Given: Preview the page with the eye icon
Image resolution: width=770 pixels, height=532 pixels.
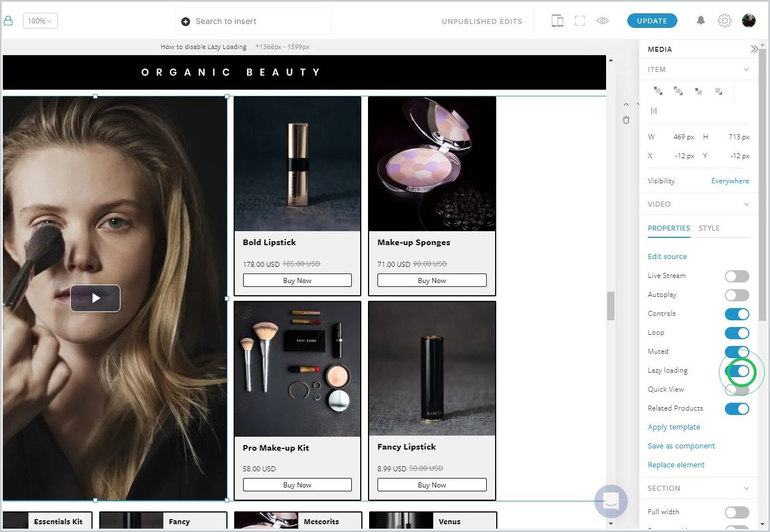Looking at the screenshot, I should click(603, 21).
